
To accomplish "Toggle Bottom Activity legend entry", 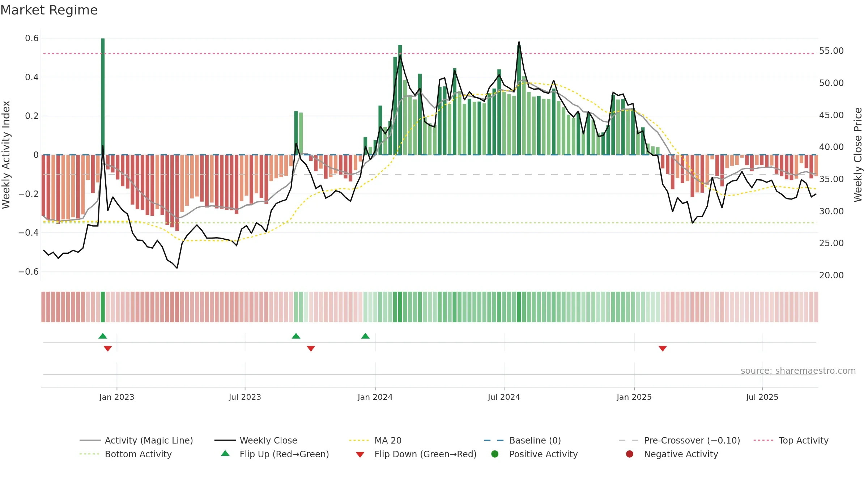I will click(x=125, y=454).
